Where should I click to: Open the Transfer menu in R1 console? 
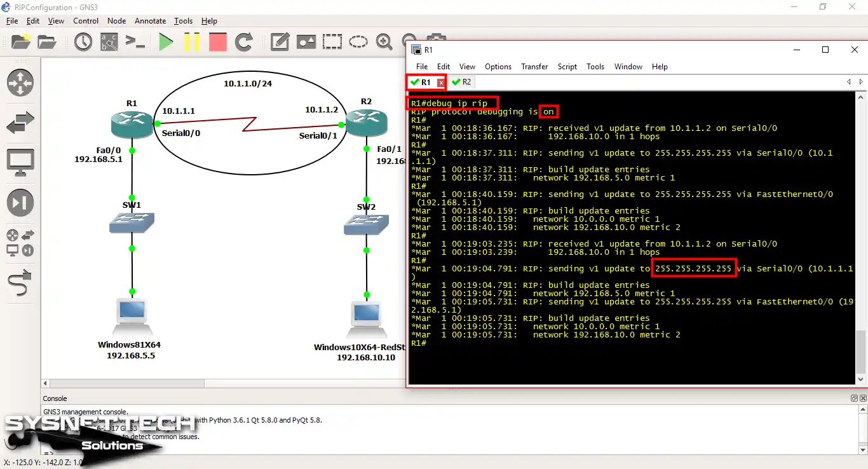pos(534,66)
